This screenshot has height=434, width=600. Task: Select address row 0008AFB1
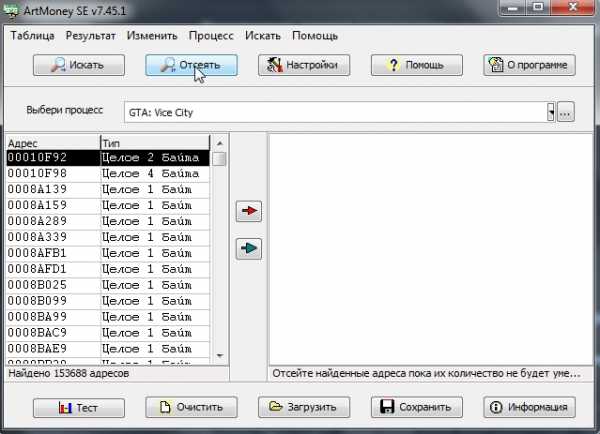(108, 253)
